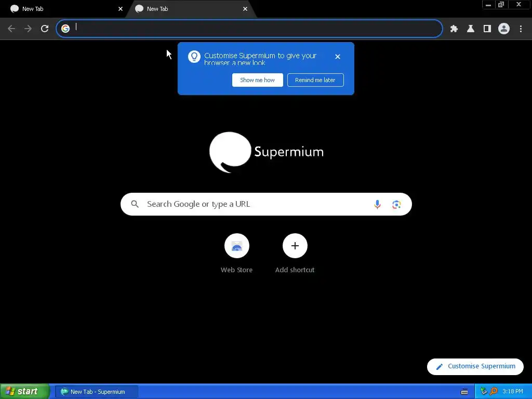The width and height of the screenshot is (532, 399).
Task: Click the Add shortcut plus button
Action: click(x=295, y=246)
